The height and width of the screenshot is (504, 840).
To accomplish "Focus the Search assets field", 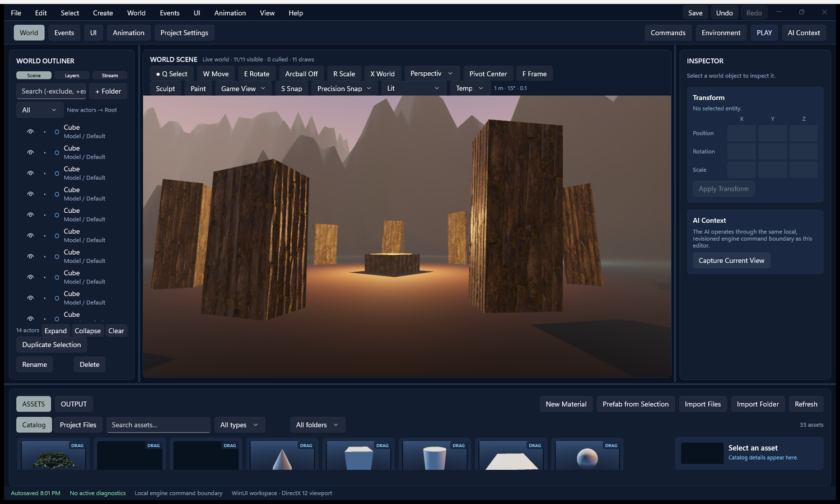I will point(158,425).
